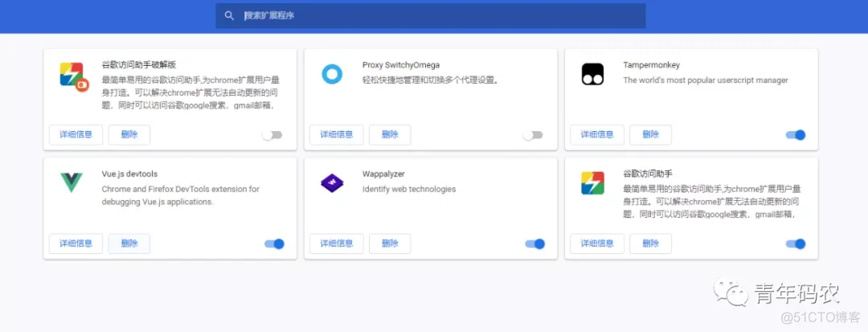Click "The world's most popular userscript manager" text
The image size is (868, 332).
706,80
